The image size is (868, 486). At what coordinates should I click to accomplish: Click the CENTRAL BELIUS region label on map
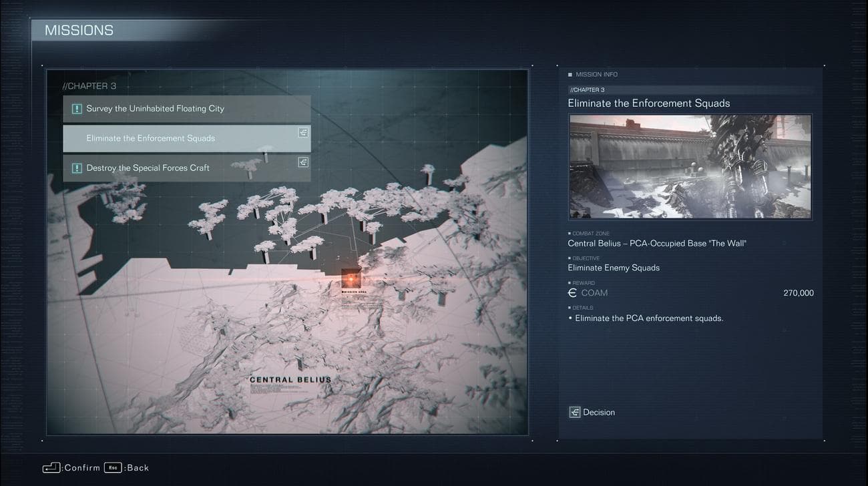pos(290,380)
